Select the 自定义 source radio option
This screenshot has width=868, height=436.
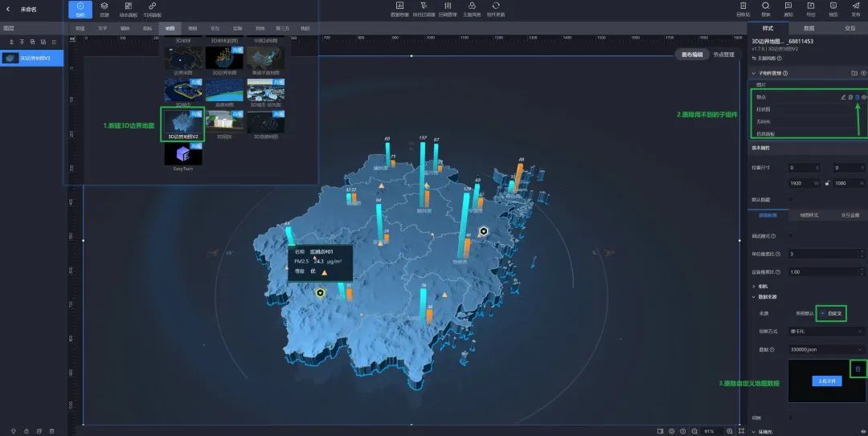[832, 313]
